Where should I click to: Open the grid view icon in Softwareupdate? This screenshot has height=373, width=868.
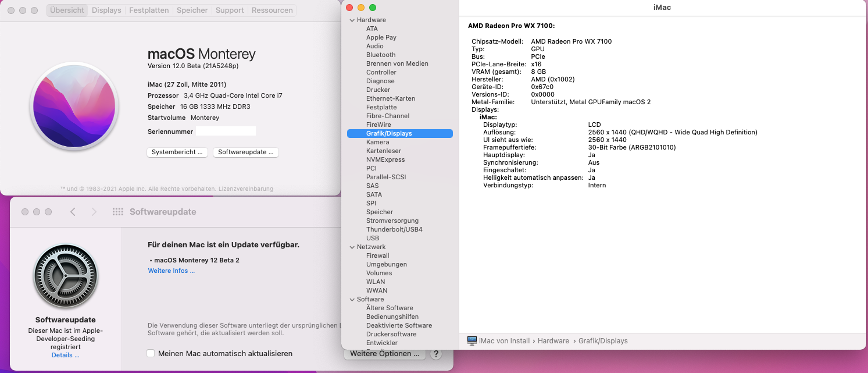tap(117, 212)
